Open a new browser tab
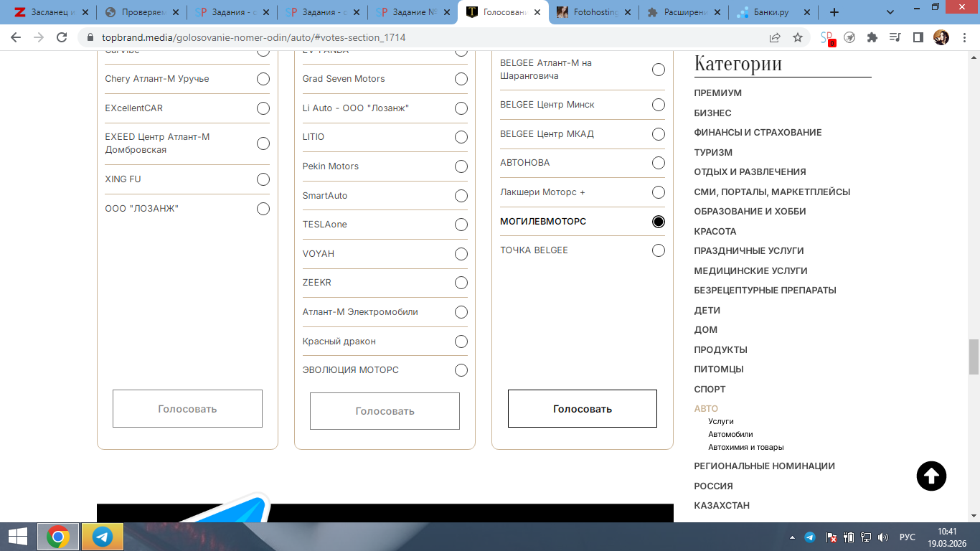The height and width of the screenshot is (551, 980). tap(834, 12)
